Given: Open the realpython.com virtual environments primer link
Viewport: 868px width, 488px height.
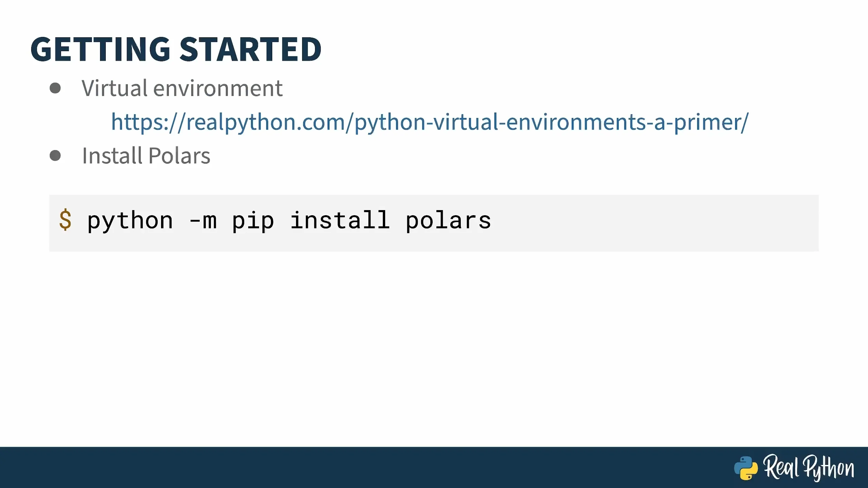Looking at the screenshot, I should click(x=430, y=122).
